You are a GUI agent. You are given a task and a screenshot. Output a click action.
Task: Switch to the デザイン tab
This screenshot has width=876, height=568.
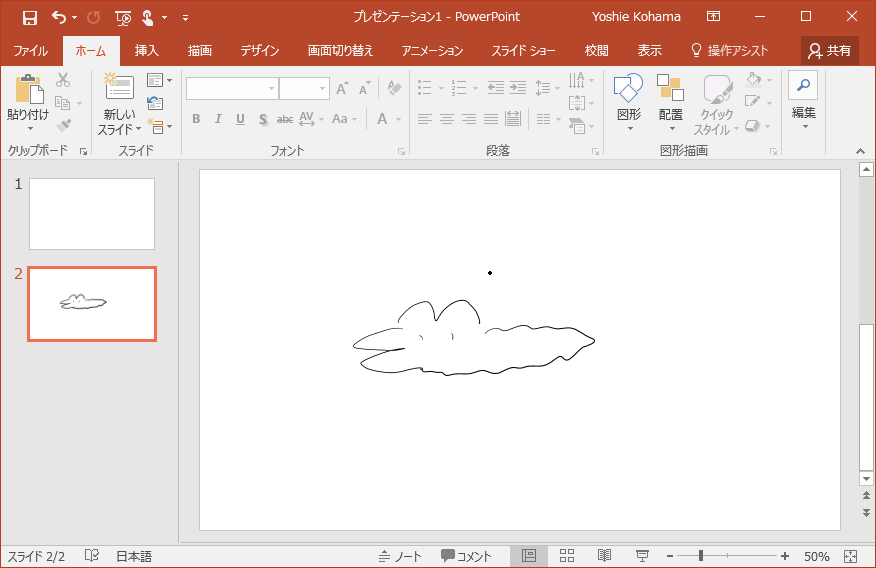[260, 51]
